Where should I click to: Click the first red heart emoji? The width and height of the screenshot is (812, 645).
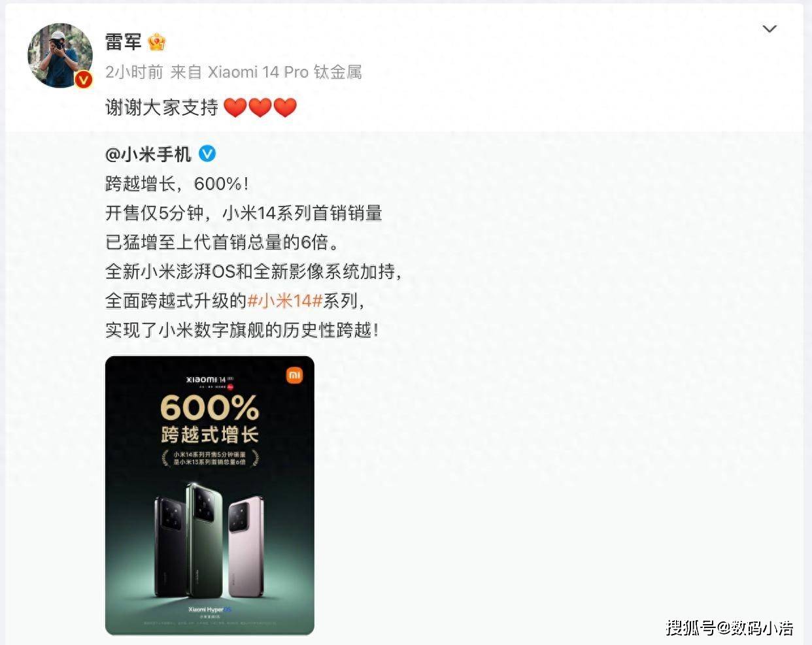click(x=235, y=107)
